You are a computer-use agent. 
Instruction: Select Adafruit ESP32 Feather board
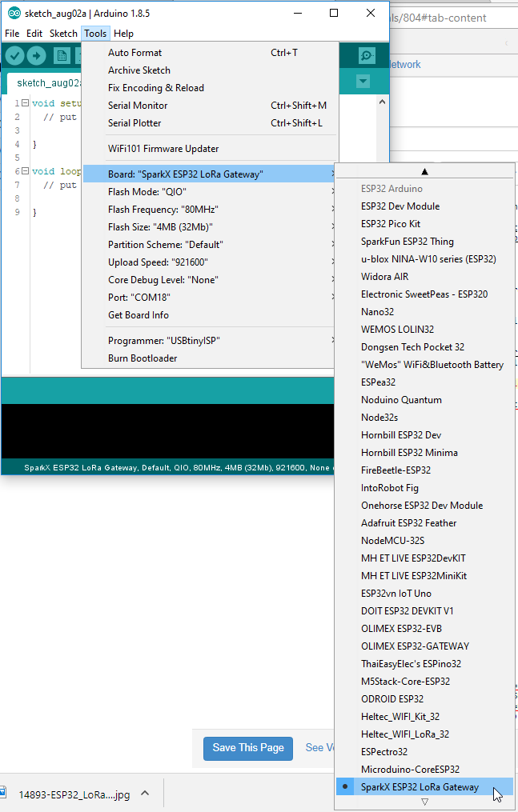tap(408, 523)
